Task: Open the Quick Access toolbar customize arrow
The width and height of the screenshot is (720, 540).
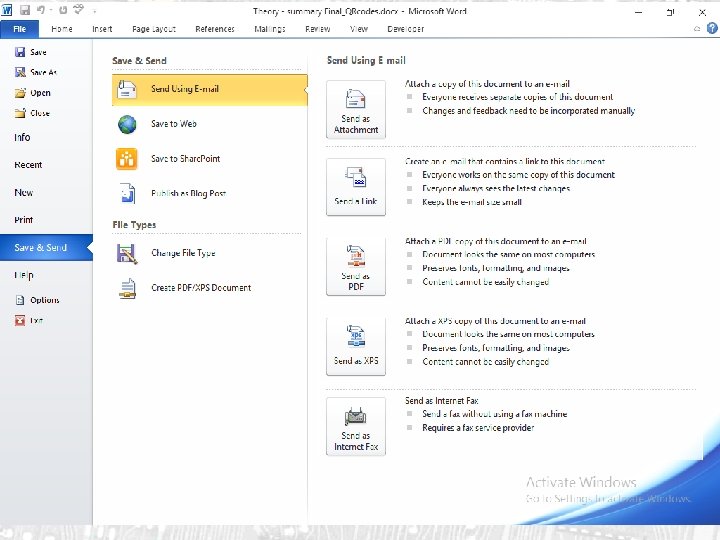Action: click(94, 11)
